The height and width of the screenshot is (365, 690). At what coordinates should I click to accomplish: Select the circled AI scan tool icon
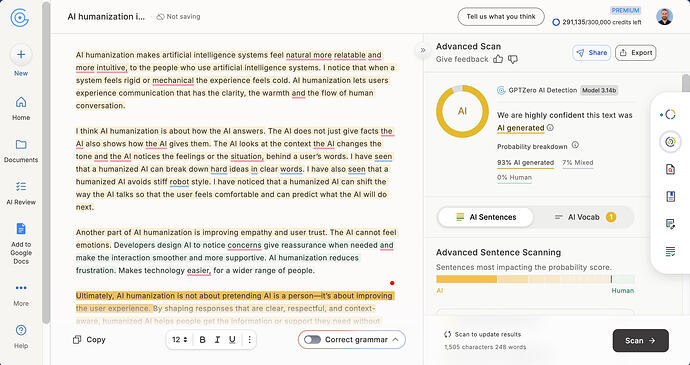pos(670,142)
